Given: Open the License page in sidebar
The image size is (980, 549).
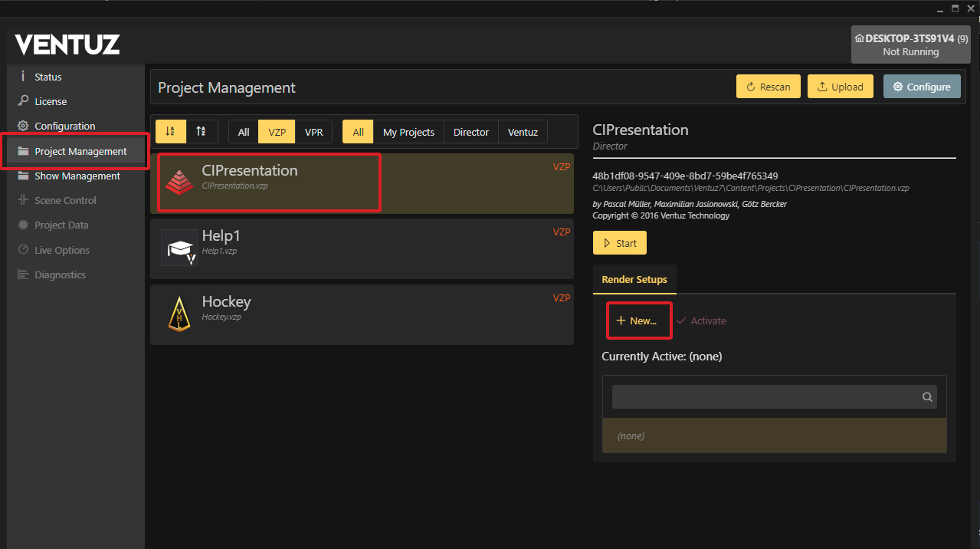Looking at the screenshot, I should (x=51, y=101).
